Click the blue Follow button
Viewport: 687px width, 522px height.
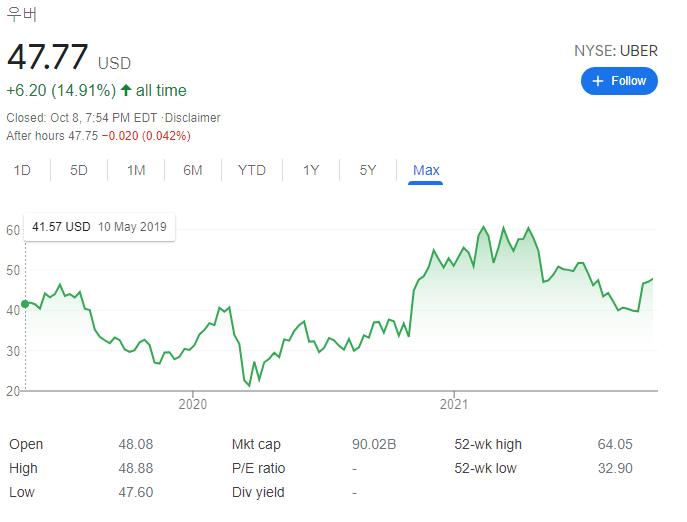pos(619,81)
